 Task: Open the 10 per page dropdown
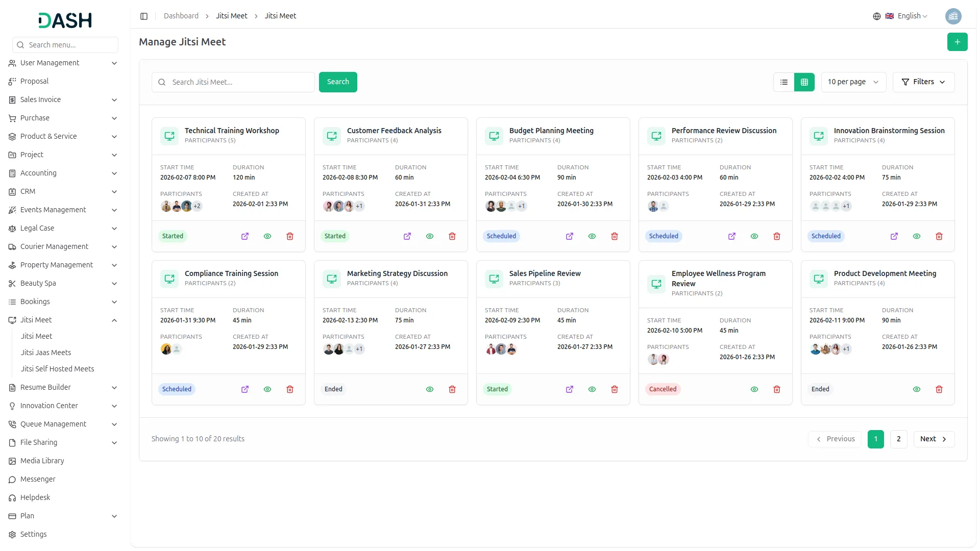click(x=853, y=82)
